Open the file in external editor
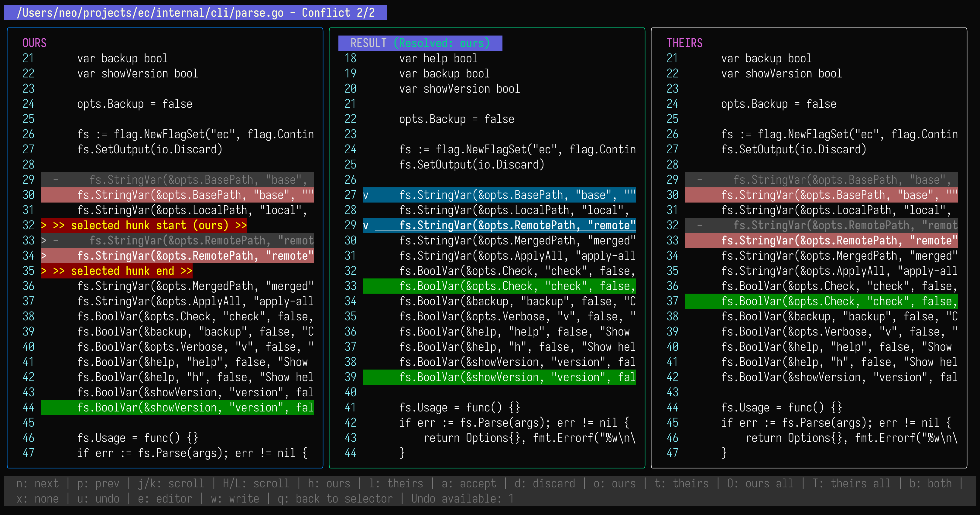980x515 pixels. pyautogui.click(x=164, y=498)
